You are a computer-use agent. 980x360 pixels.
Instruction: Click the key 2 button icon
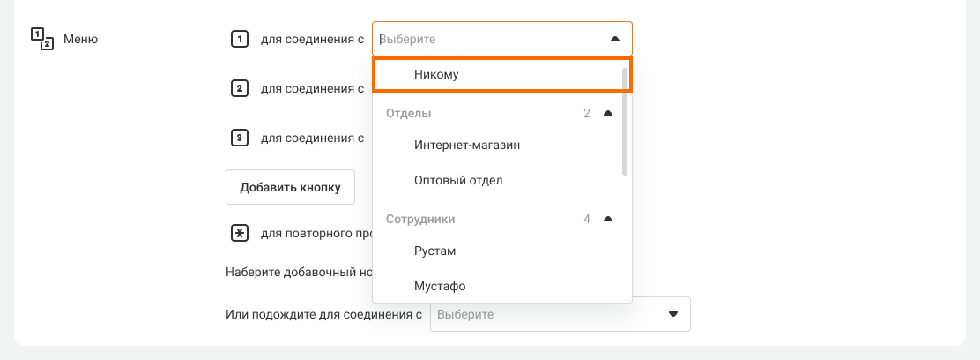[238, 88]
